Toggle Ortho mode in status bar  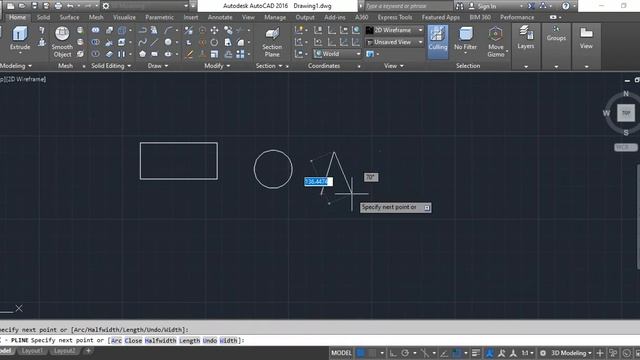coord(393,353)
